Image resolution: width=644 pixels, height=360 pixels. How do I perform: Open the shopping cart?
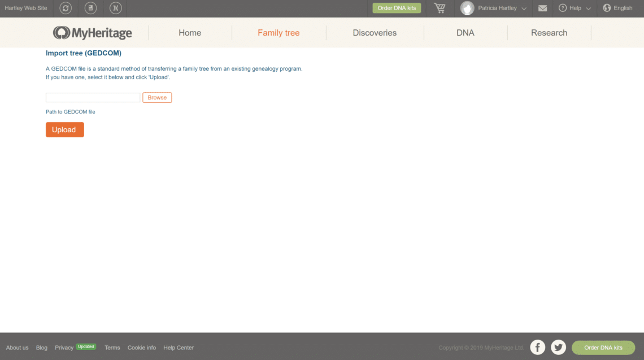440,8
